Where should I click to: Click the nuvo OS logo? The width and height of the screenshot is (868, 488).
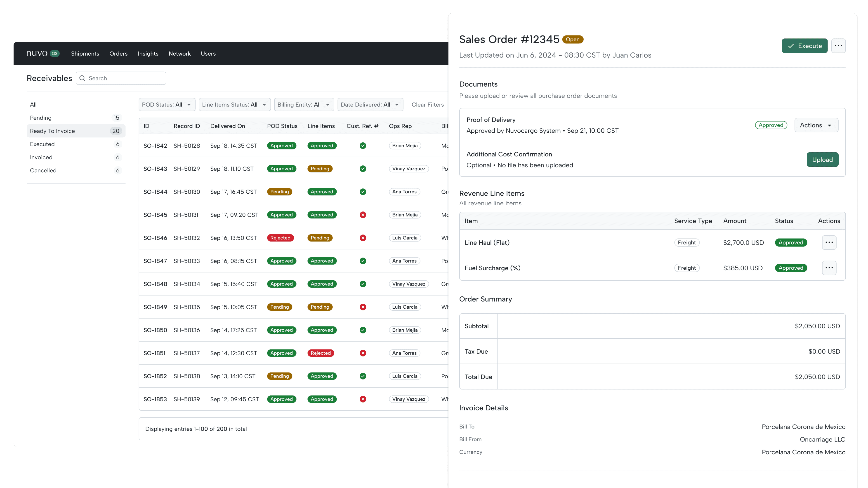43,54
